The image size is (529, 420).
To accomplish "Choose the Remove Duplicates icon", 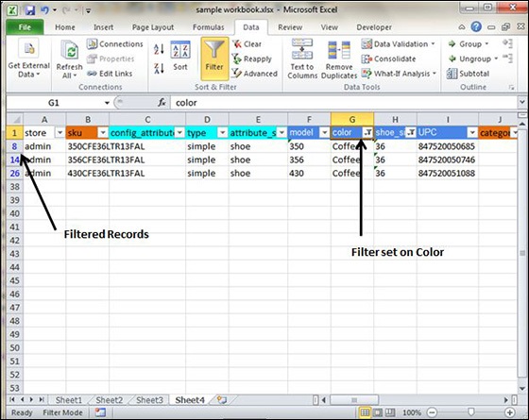I will point(339,59).
